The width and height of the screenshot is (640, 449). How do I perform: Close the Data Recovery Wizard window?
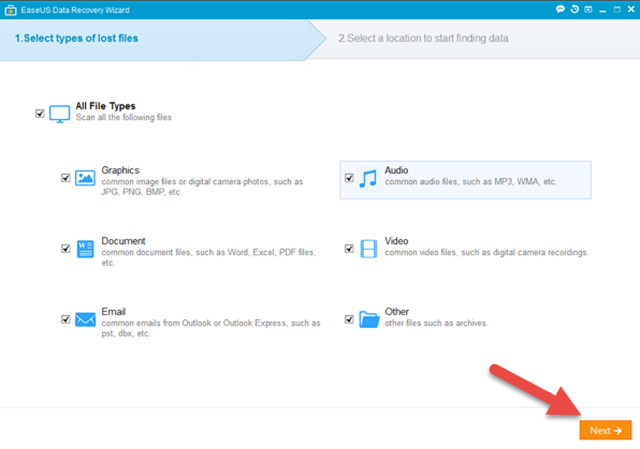coord(631,9)
